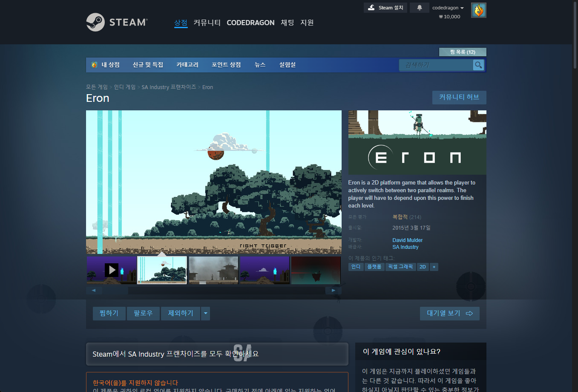This screenshot has width=578, height=392.
Task: Click the 인디 게임 breadcrumb
Action: 125,87
